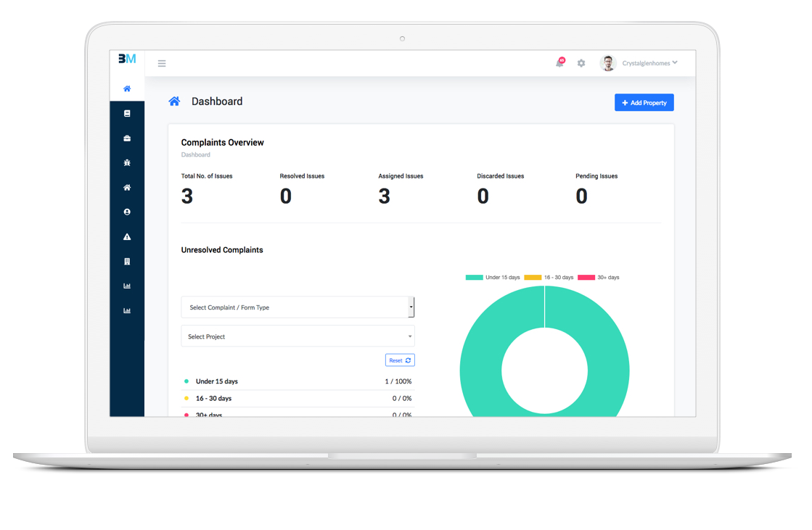Click the user circle sidebar icon
The image size is (812, 530).
[127, 212]
